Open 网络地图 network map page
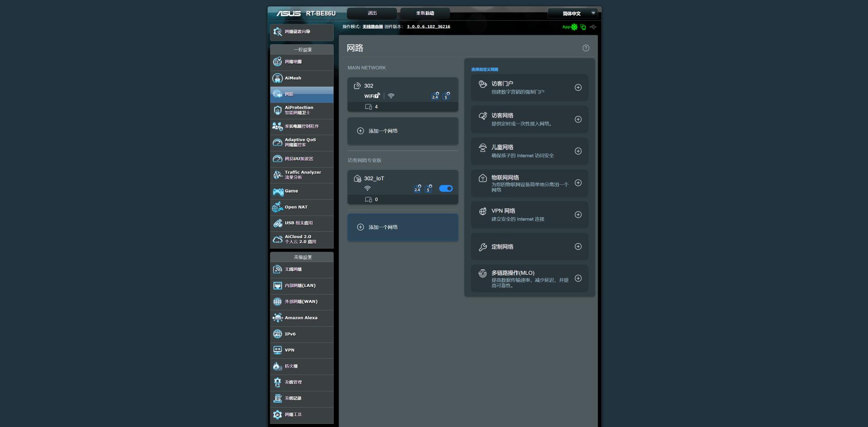Viewport: 868px width, 427px height. [302, 62]
